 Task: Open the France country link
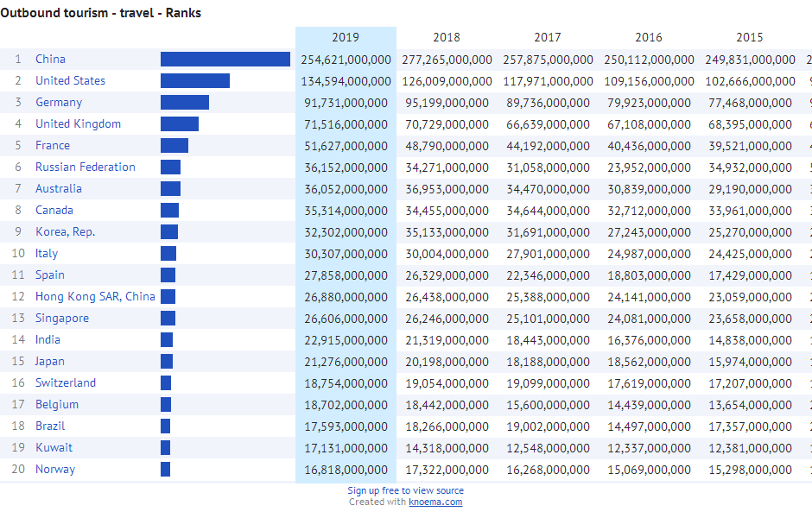coord(53,145)
